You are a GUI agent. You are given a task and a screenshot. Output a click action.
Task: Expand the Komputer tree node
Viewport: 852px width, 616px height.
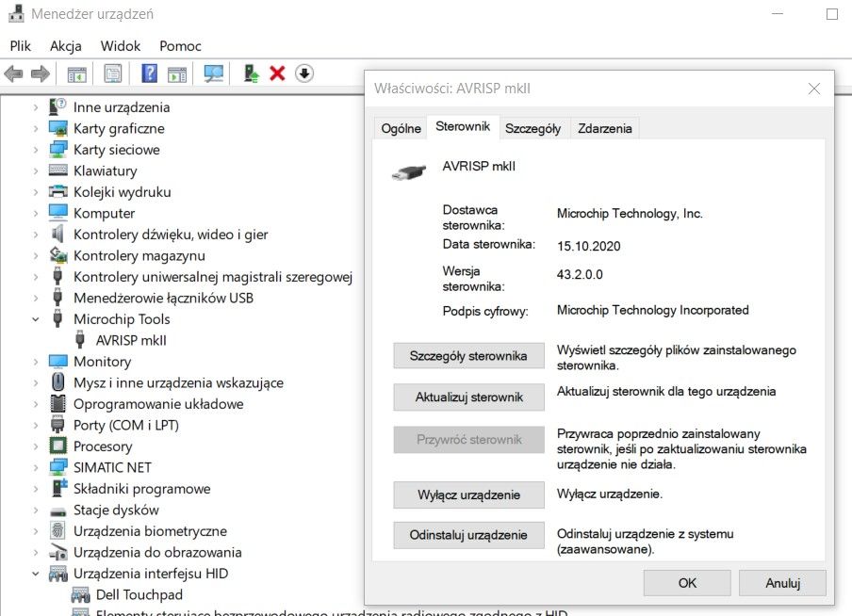click(x=35, y=214)
